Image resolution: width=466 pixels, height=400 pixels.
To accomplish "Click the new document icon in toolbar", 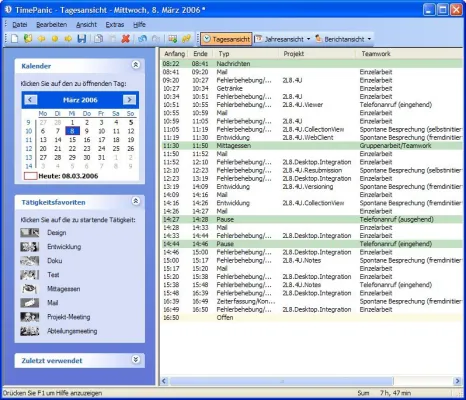I will tap(14, 39).
